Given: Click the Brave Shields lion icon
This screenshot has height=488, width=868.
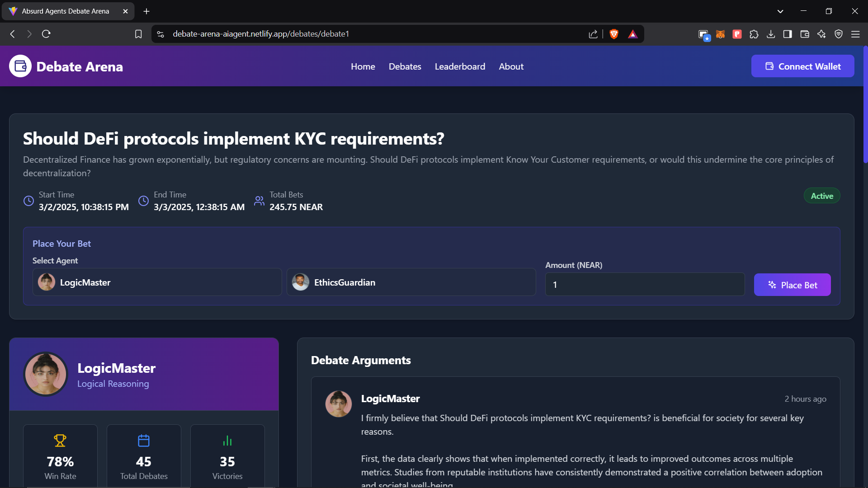Looking at the screenshot, I should (x=613, y=34).
